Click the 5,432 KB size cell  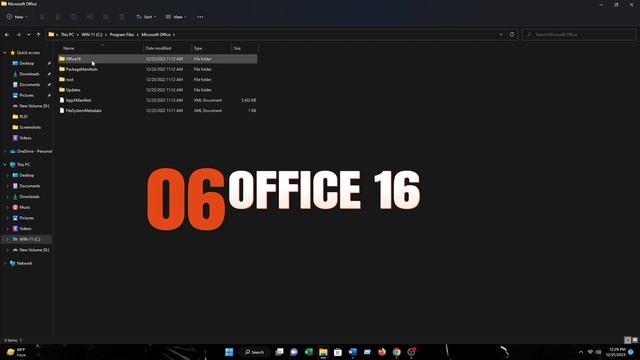pyautogui.click(x=248, y=100)
